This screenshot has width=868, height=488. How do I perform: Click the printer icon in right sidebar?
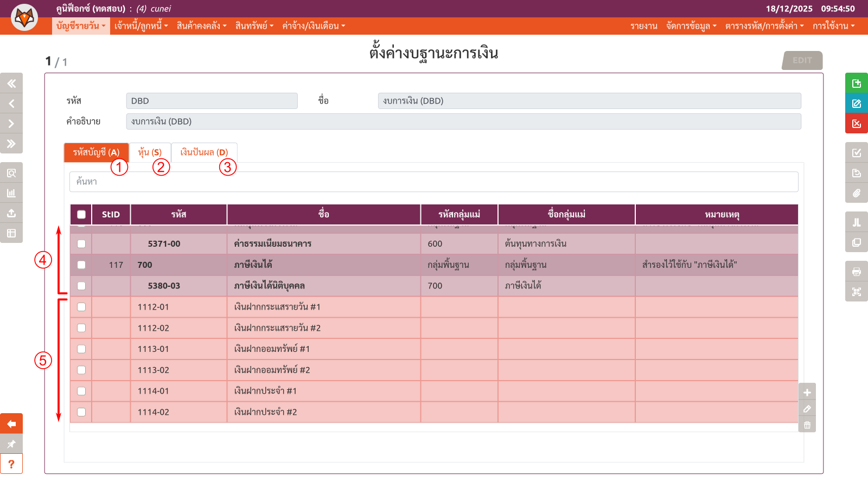pos(856,272)
